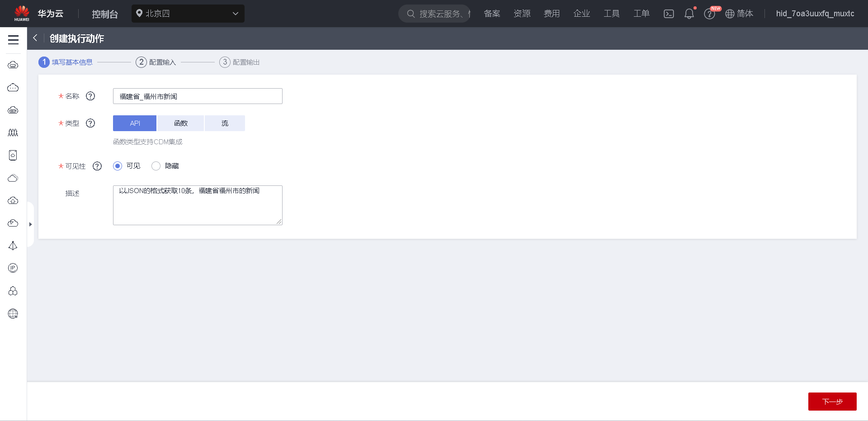The image size is (868, 421).
Task: Open the 企业 menu
Action: 582,14
